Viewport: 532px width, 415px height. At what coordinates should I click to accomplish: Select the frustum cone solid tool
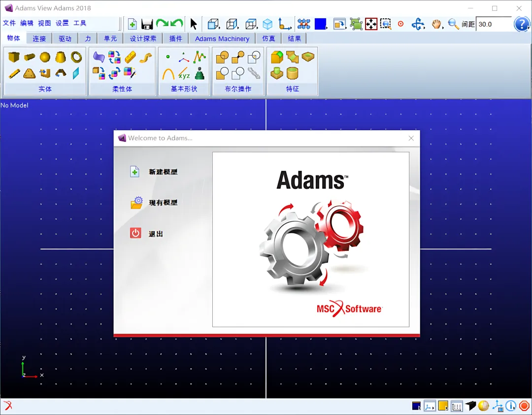(61, 57)
